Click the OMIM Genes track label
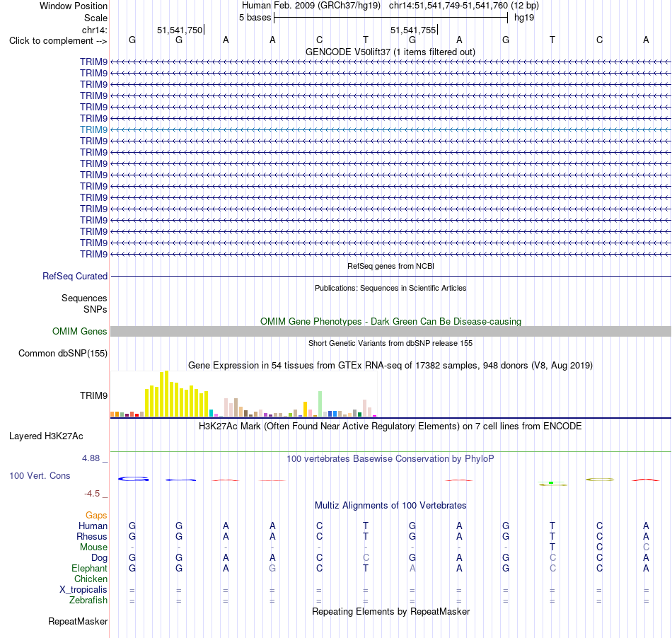The height and width of the screenshot is (638, 672). pyautogui.click(x=80, y=331)
